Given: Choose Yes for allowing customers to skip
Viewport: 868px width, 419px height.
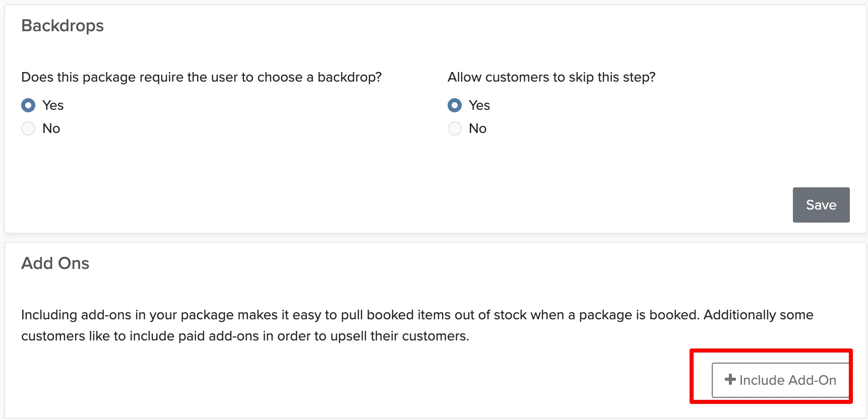Looking at the screenshot, I should 455,105.
